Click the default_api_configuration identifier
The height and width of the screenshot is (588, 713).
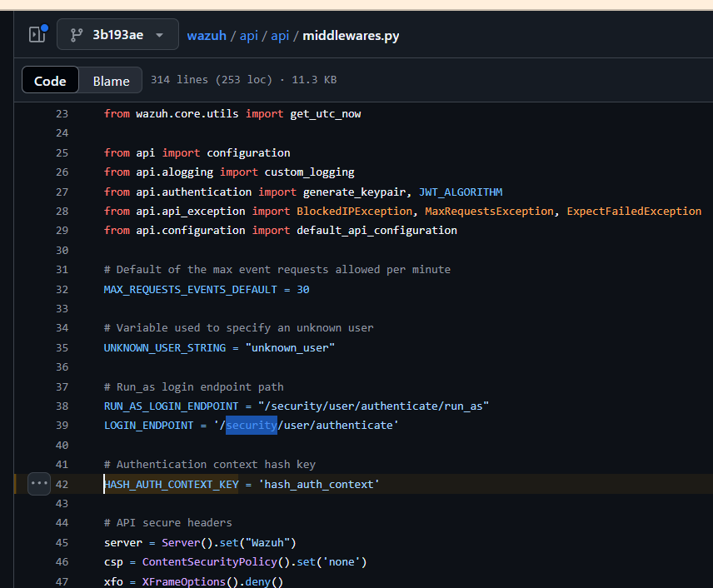point(377,230)
